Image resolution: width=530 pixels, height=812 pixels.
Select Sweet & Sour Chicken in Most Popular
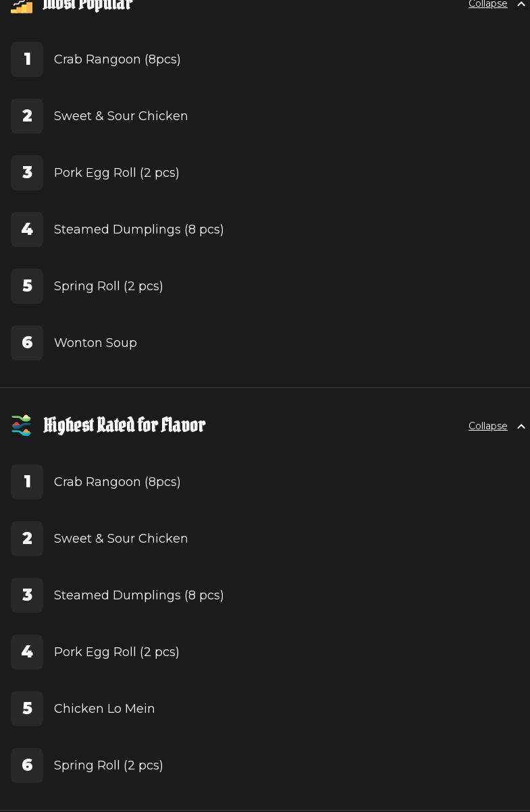[x=121, y=116]
